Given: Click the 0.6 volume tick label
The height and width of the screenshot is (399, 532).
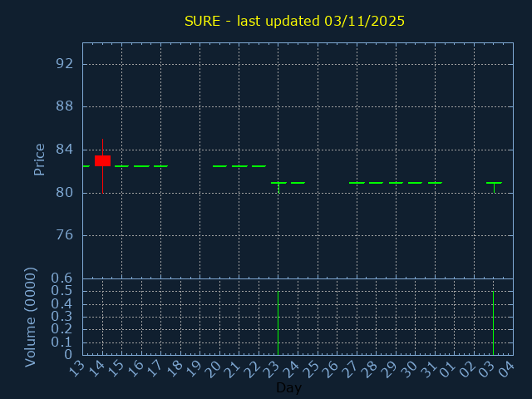Looking at the screenshot, I should (x=62, y=278).
